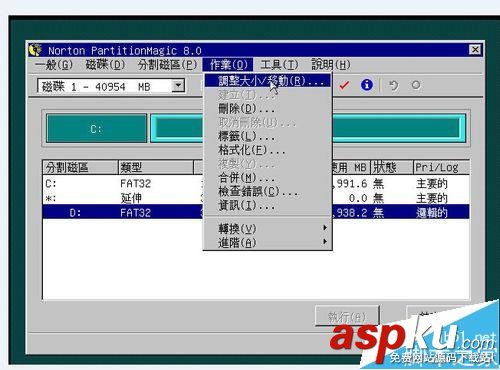
Task: Choose 資訊(I)... from the menu
Action: tap(268, 205)
